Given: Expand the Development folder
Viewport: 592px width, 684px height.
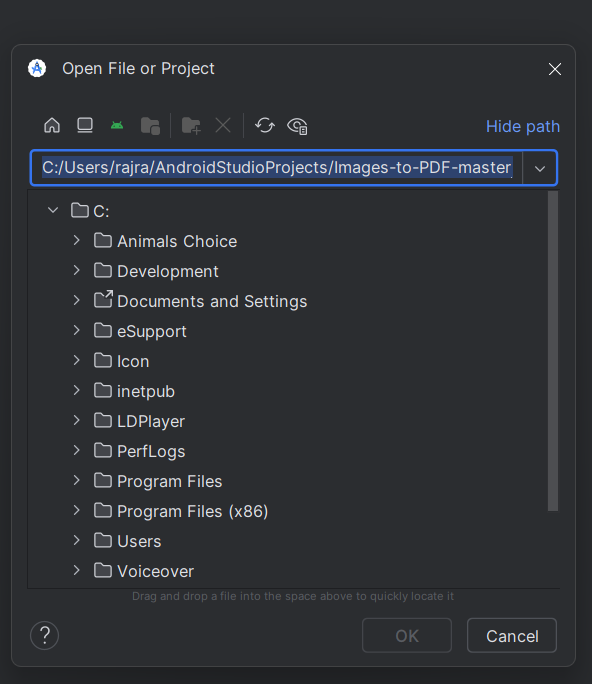Looking at the screenshot, I should coord(77,270).
